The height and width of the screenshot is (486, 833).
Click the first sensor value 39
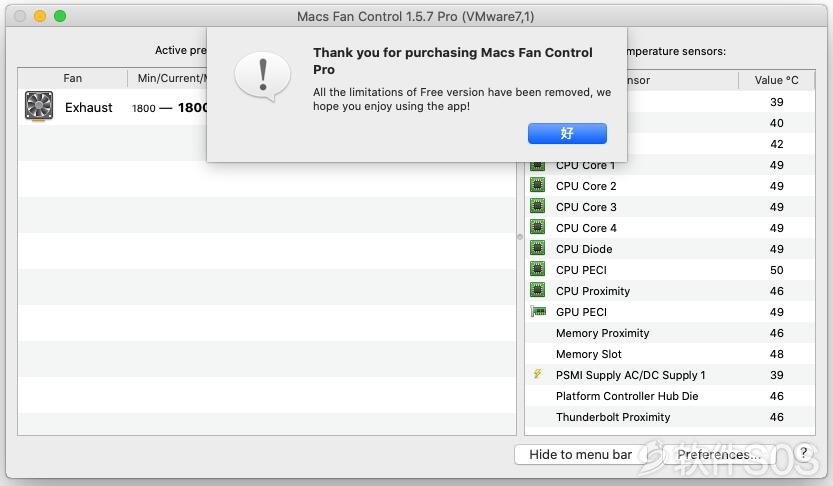776,102
